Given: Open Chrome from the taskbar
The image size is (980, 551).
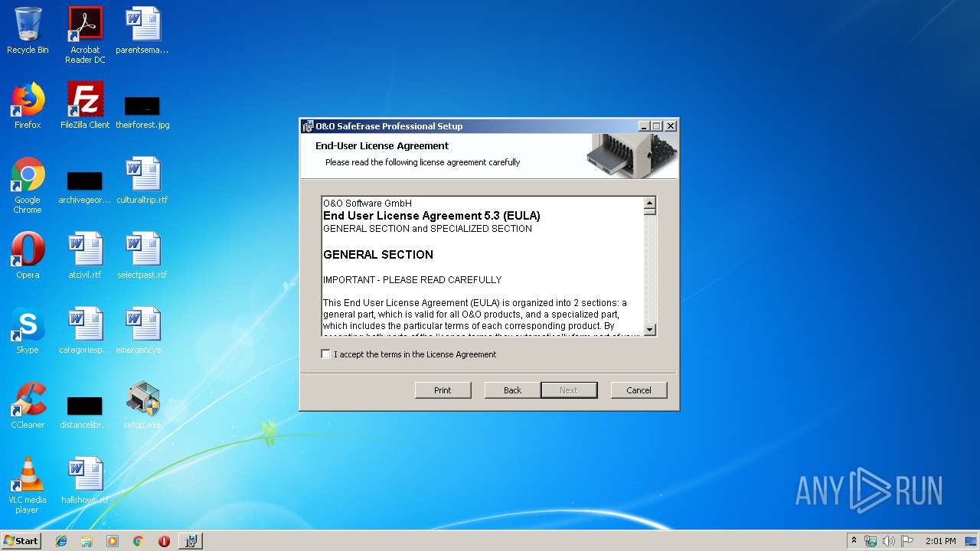Looking at the screenshot, I should (x=138, y=541).
